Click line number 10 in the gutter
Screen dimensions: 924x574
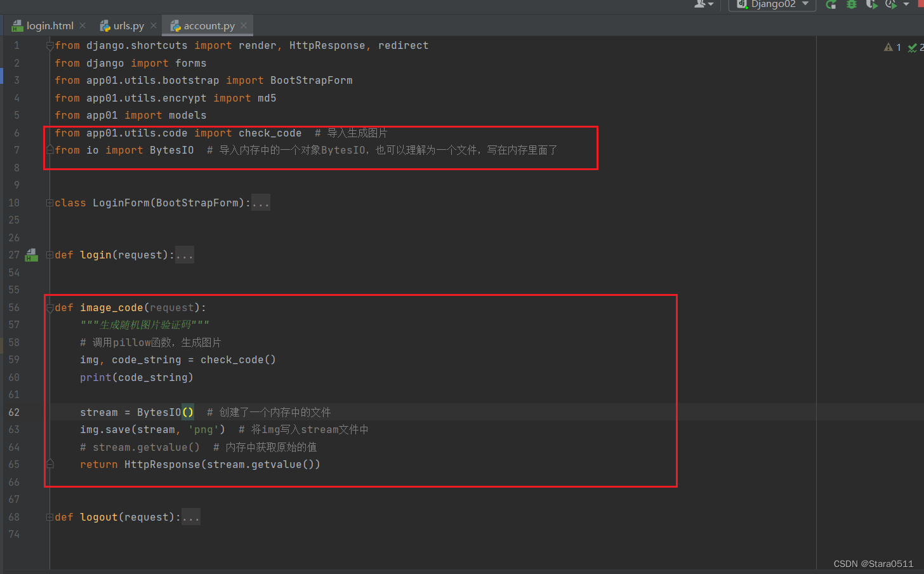tap(14, 203)
